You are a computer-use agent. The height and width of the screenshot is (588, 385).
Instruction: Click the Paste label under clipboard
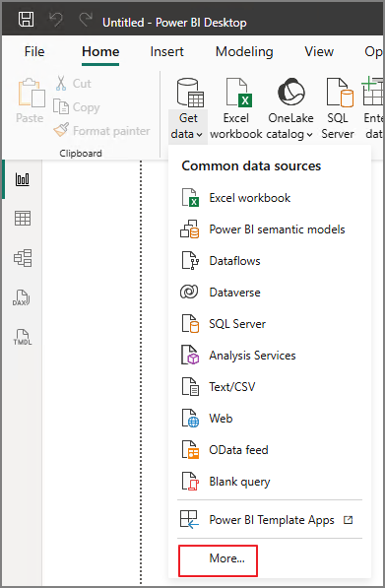click(30, 118)
